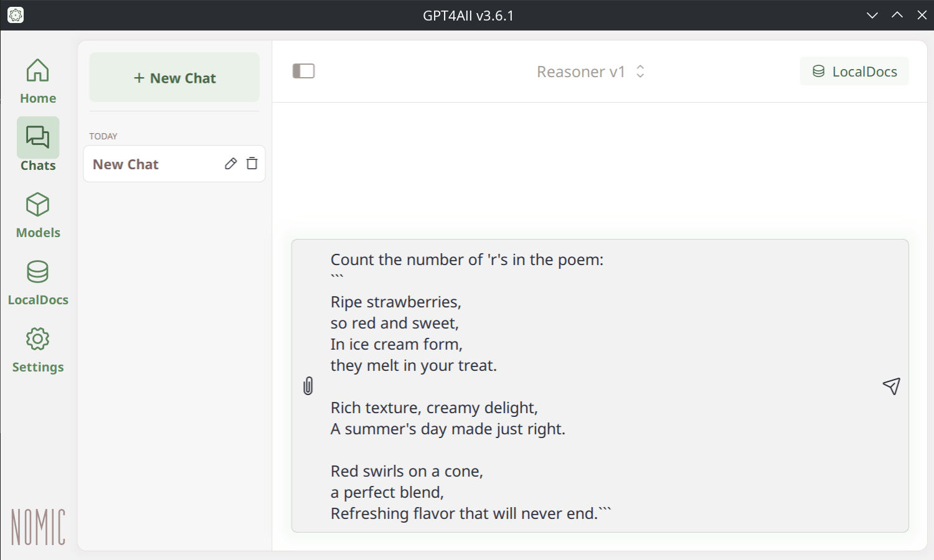Click the pencil icon to rename chat
This screenshot has height=560, width=934.
(x=230, y=164)
